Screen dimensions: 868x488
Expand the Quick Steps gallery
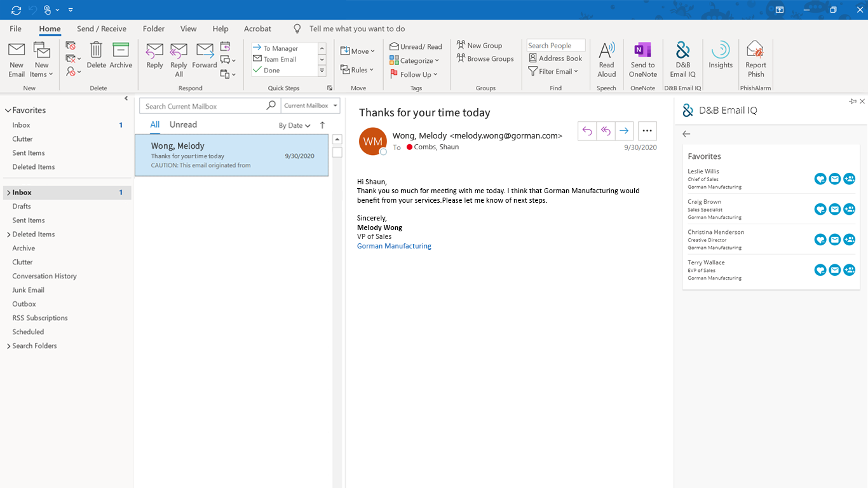pos(322,71)
